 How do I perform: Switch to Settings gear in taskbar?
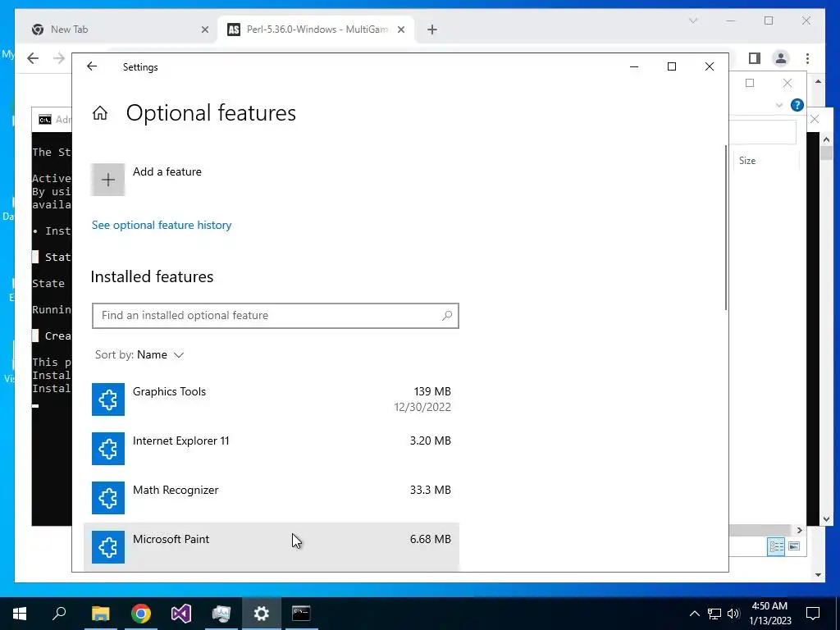click(262, 614)
